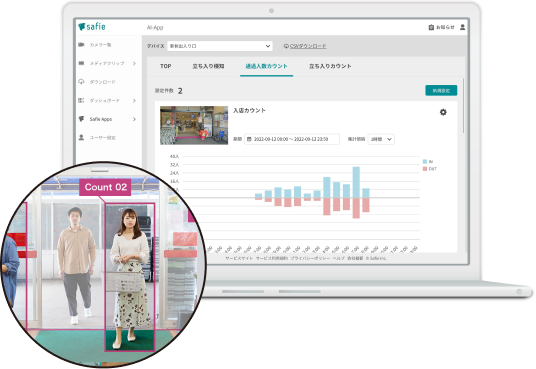Viewport: 536px width, 369px height.
Task: Click the プライバシーポリシー footer link
Action: (310, 258)
